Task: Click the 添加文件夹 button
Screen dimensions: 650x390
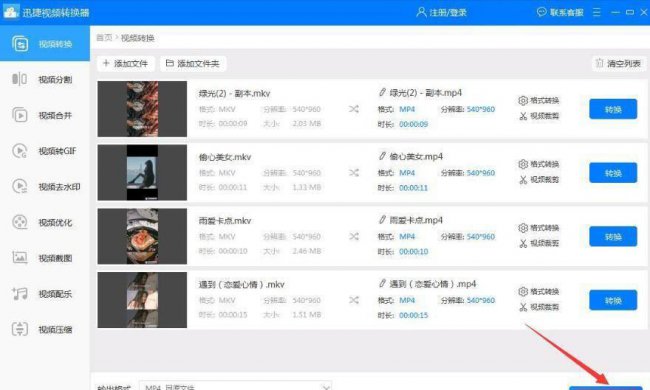Action: [193, 63]
